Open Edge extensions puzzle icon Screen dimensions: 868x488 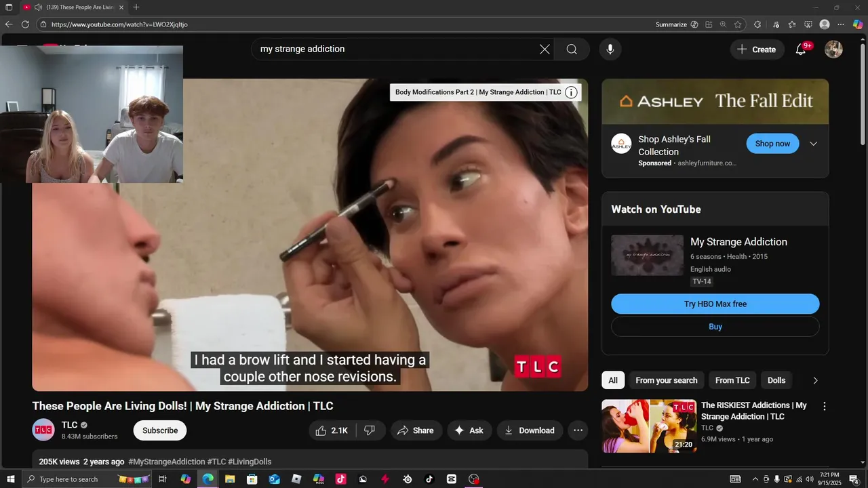[x=757, y=24]
